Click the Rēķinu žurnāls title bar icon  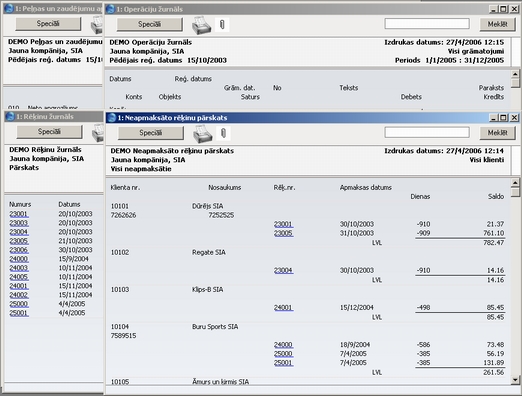pos(10,117)
